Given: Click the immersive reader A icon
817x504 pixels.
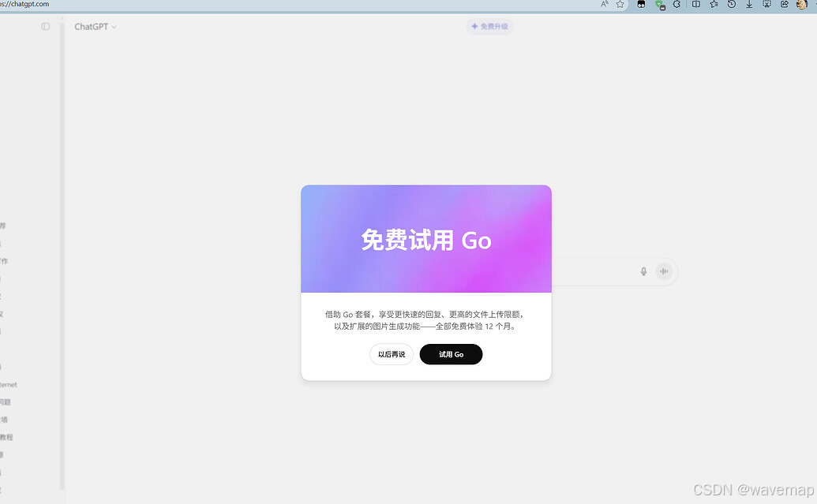Looking at the screenshot, I should (603, 5).
